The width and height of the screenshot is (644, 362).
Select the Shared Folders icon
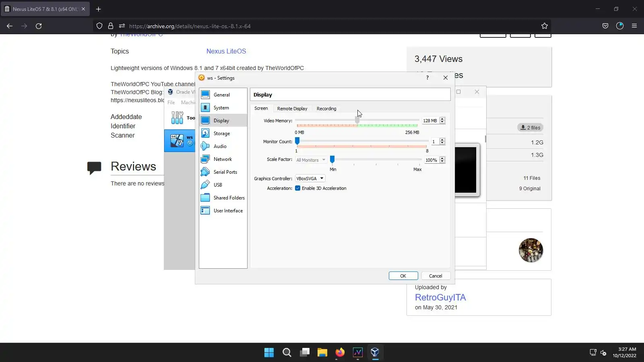pos(205,197)
